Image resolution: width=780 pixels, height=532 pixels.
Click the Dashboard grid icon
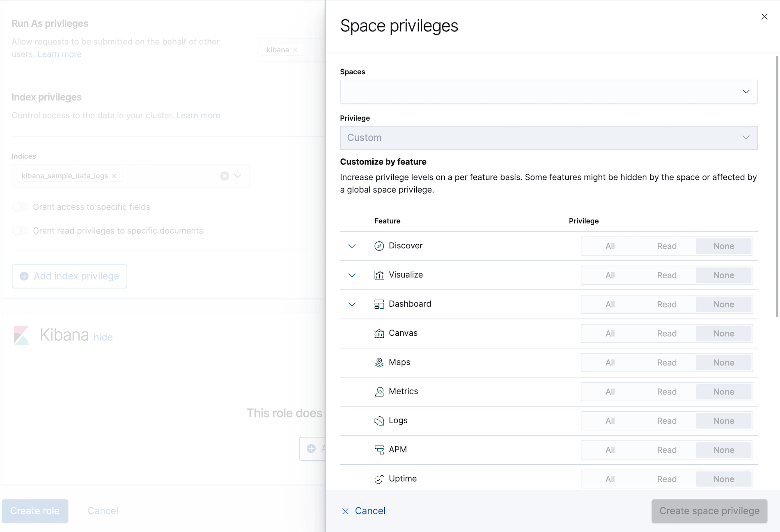[x=379, y=304]
